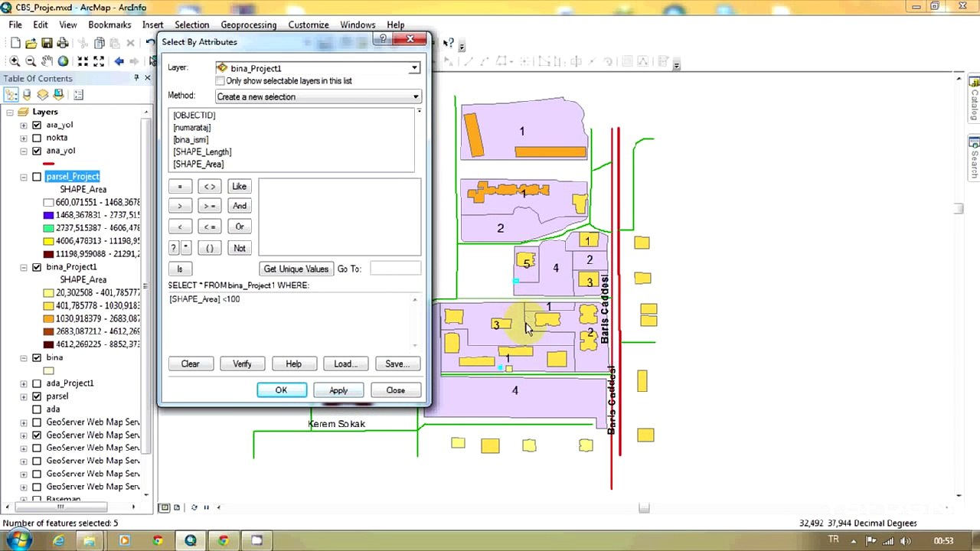Toggle visibility of parsel_Project layer

(x=37, y=177)
